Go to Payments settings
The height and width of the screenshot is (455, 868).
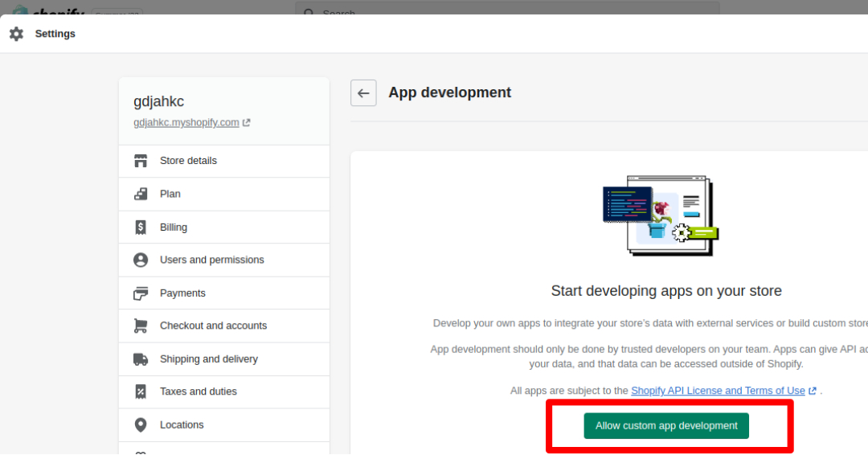pyautogui.click(x=224, y=293)
